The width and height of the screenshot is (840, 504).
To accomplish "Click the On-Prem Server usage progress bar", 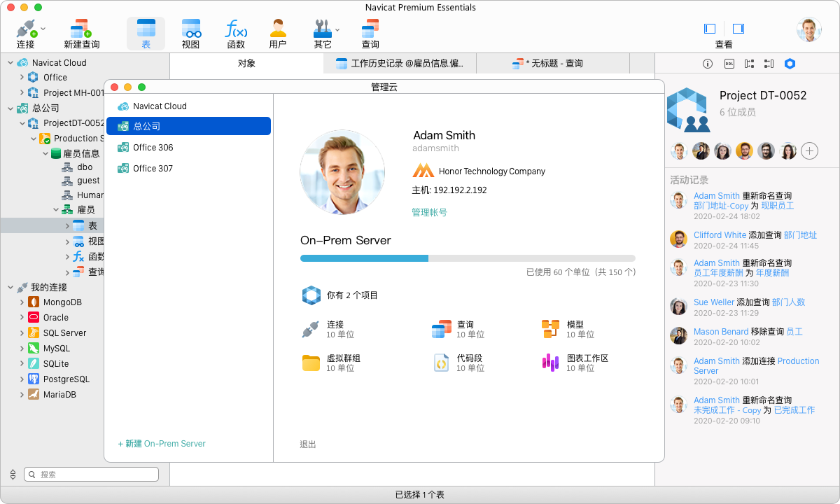I will coord(468,258).
